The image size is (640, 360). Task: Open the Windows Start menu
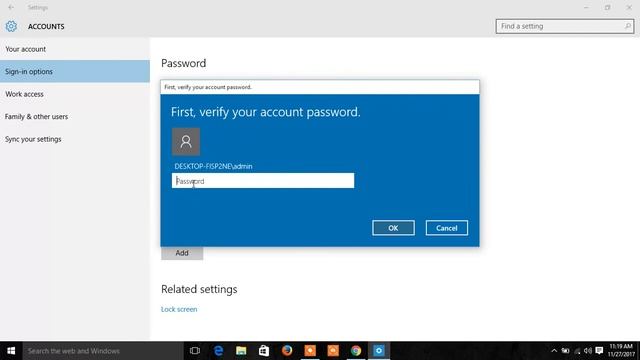11,351
